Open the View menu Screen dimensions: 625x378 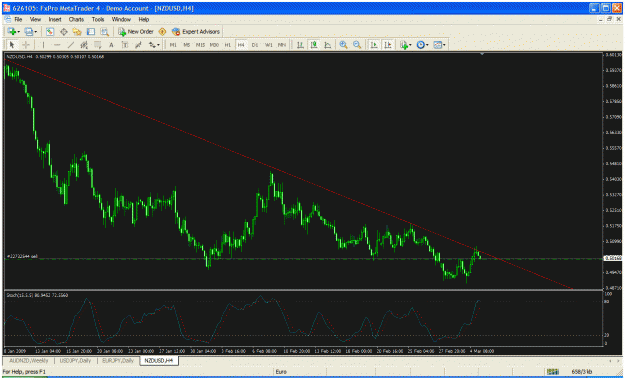[x=35, y=19]
